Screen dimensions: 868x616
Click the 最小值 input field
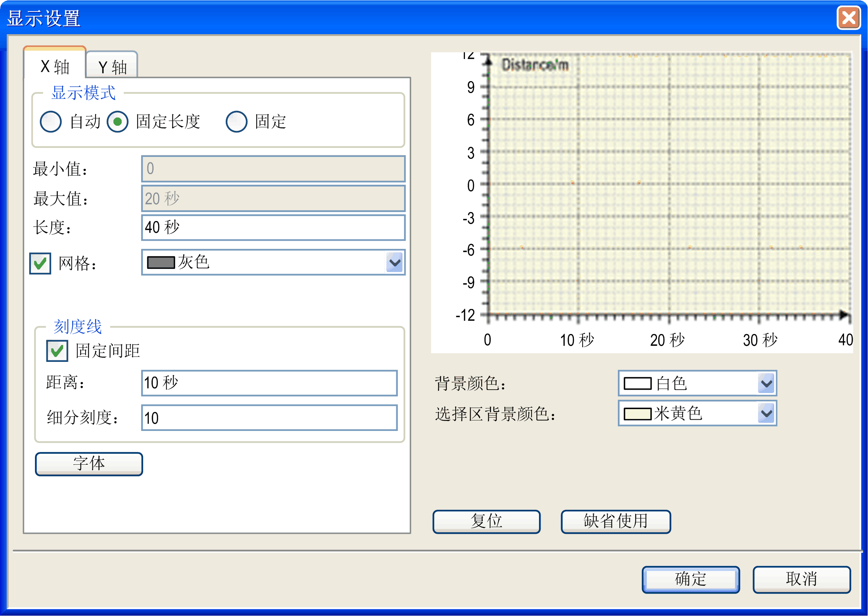273,169
